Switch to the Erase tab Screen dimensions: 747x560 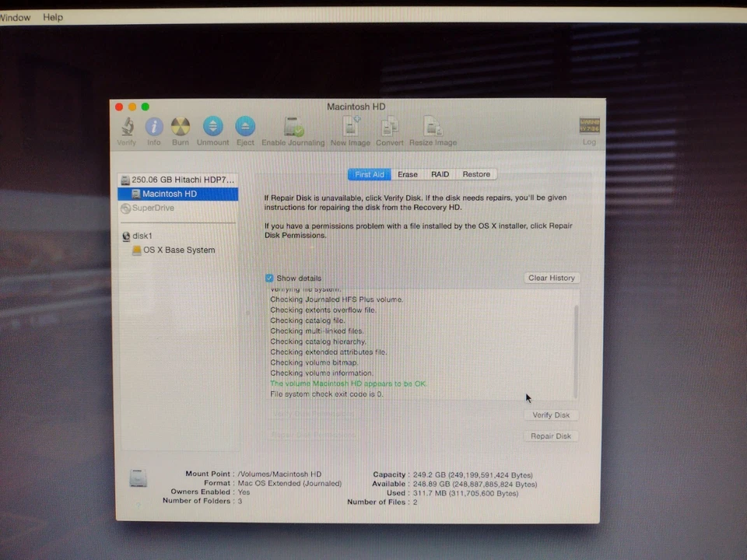(407, 174)
